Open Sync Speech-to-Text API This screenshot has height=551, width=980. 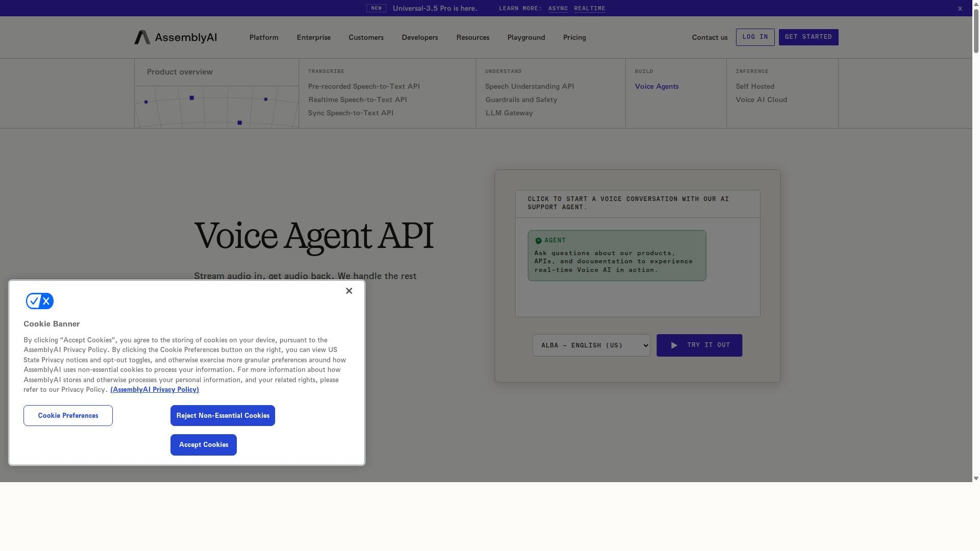pyautogui.click(x=351, y=113)
